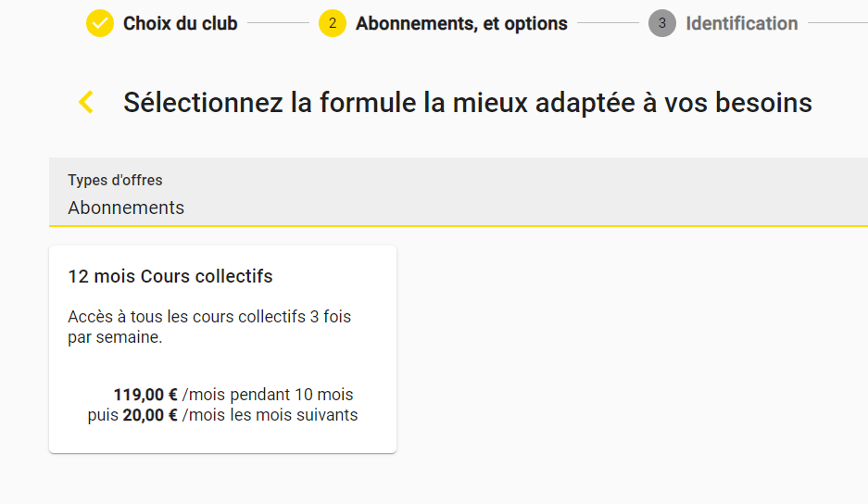Screen dimensions: 868x504
Task: Click the page heading Sélectionnez la formule
Action: pos(467,103)
